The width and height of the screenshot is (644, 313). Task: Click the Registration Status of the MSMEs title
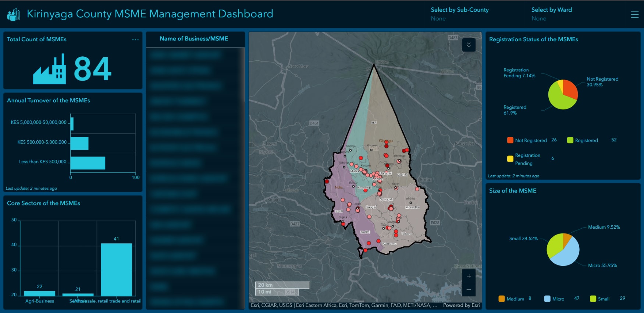(534, 39)
